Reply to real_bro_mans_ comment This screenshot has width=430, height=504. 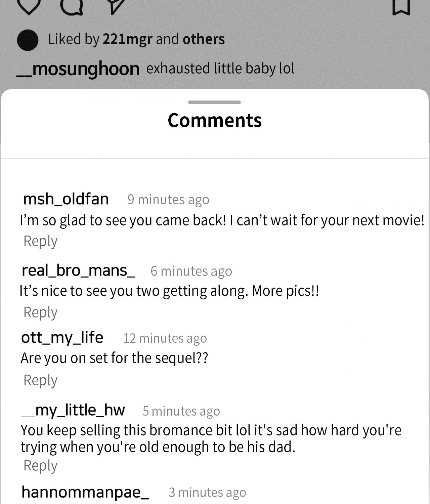40,312
